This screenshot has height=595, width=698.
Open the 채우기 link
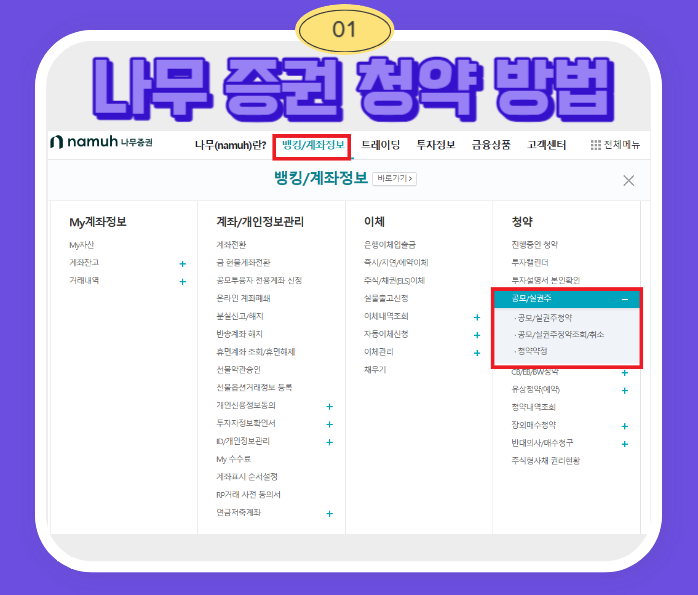pyautogui.click(x=375, y=369)
